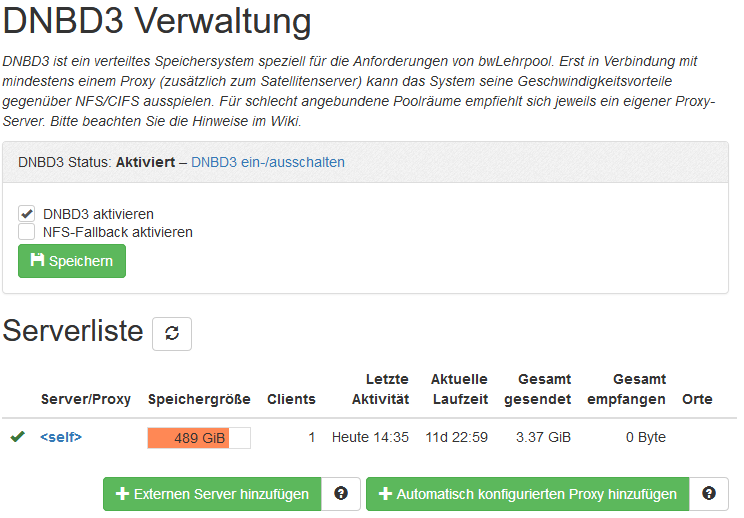Open help icon next to Proxy hinzufügen

tap(709, 494)
